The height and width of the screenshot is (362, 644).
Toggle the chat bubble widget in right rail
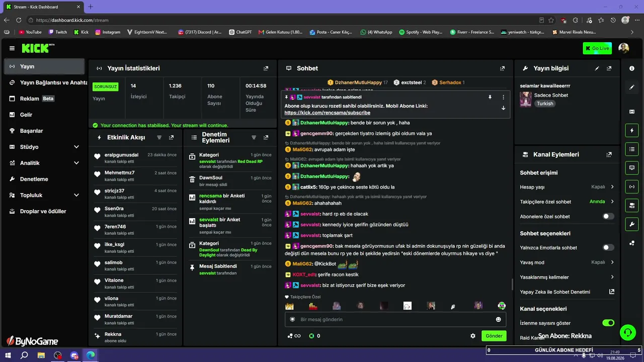tap(632, 167)
